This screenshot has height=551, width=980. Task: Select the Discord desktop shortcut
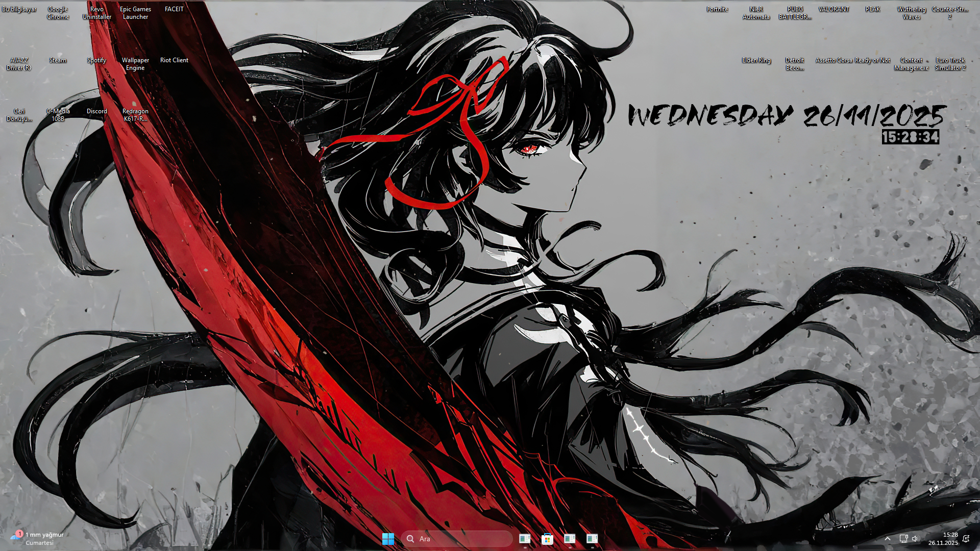(x=96, y=111)
